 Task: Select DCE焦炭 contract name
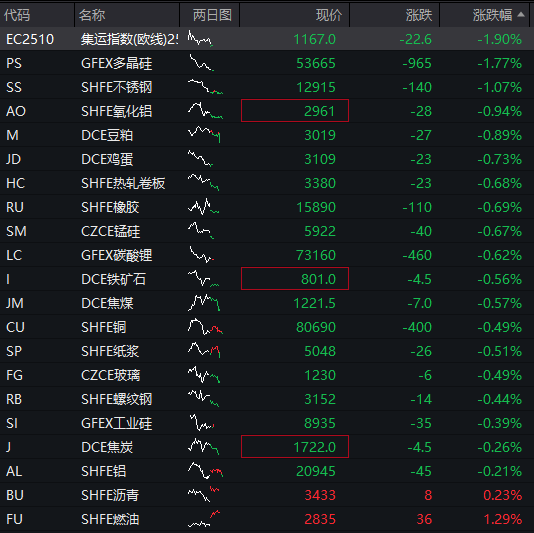(x=107, y=447)
